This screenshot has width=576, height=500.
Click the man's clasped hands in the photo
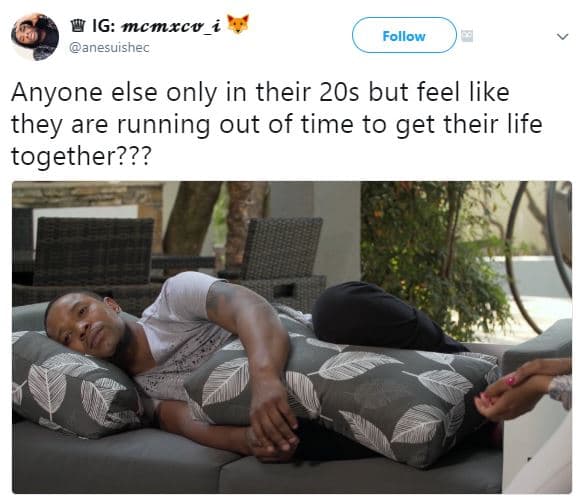pyautogui.click(x=274, y=434)
